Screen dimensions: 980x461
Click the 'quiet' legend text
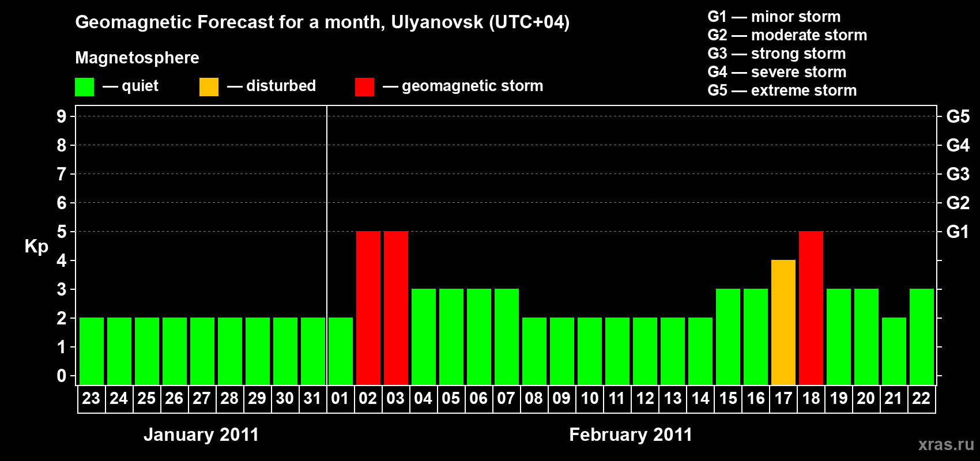140,86
